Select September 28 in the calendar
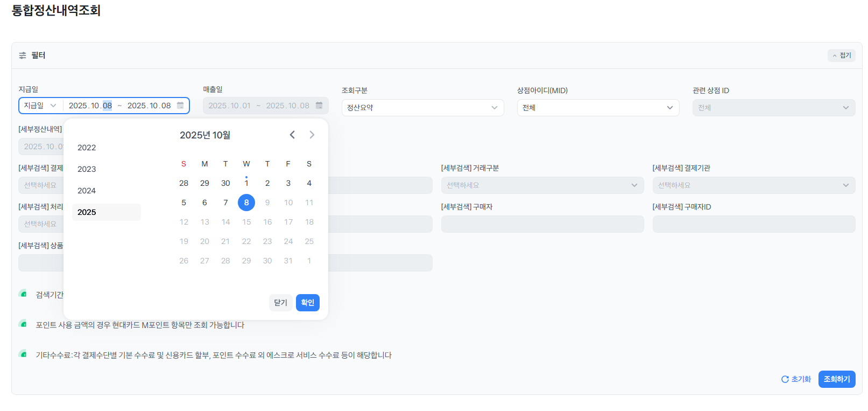Screen dimensions: 868x411 [x=184, y=183]
